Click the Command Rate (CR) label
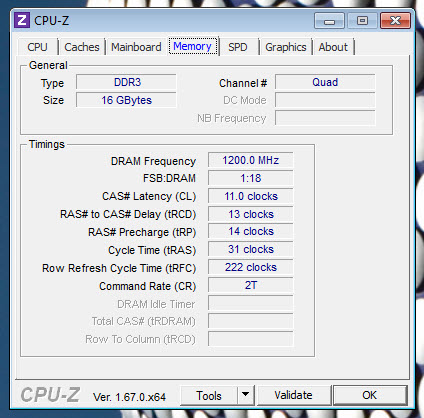The image size is (424, 418). click(148, 286)
